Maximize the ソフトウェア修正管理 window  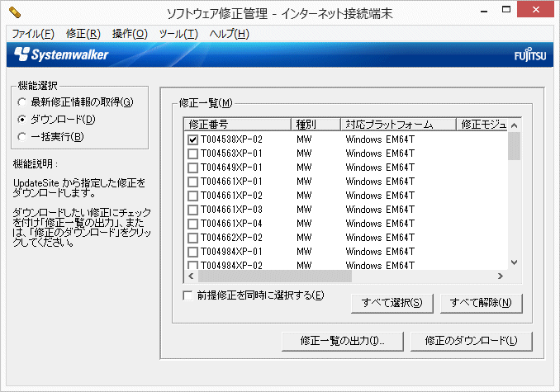click(506, 10)
